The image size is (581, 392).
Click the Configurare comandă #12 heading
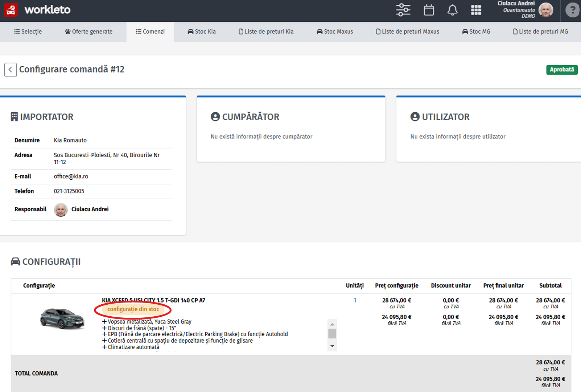(72, 69)
